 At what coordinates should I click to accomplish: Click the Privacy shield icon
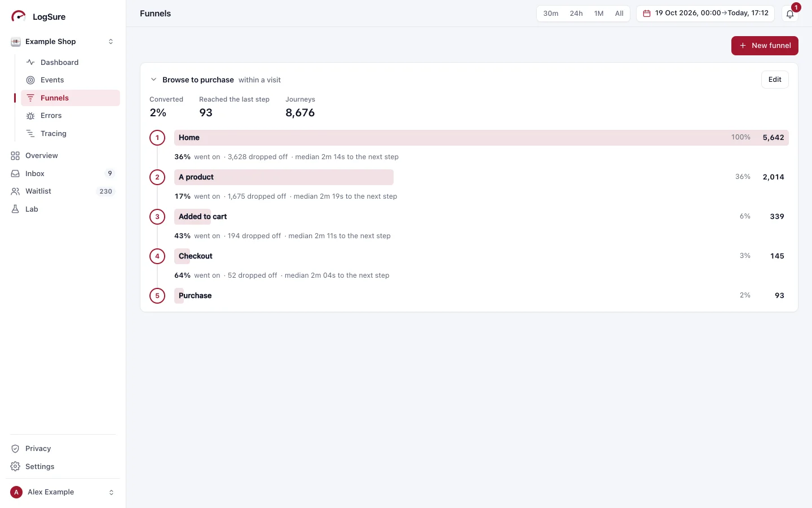(x=15, y=449)
